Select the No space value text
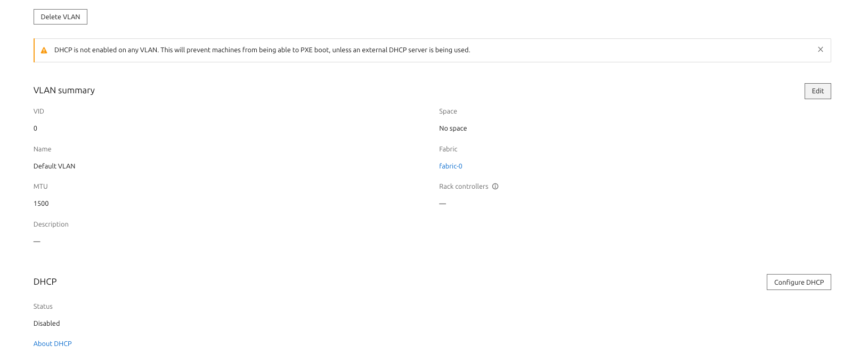Viewport: 868px width, 362px height. [x=452, y=128]
